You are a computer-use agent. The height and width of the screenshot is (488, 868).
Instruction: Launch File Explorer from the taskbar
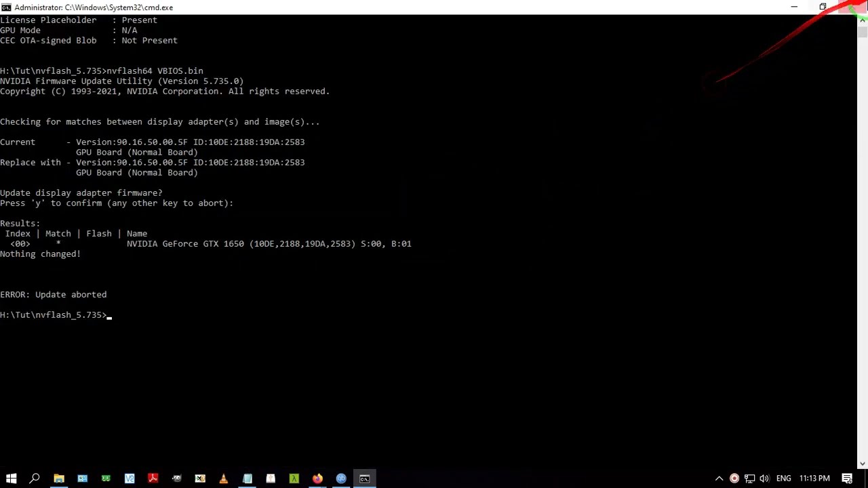(59, 479)
